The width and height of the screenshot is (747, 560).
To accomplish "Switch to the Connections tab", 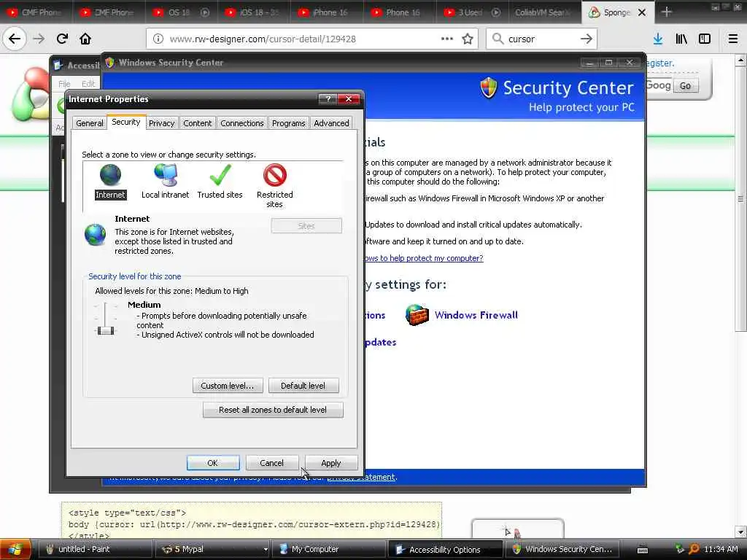I will [242, 122].
